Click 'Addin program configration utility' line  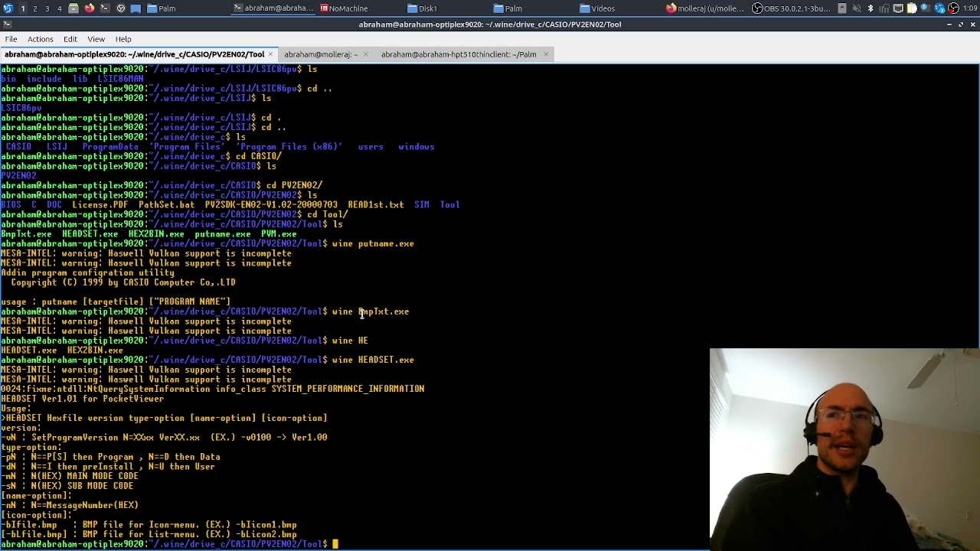pyautogui.click(x=87, y=272)
